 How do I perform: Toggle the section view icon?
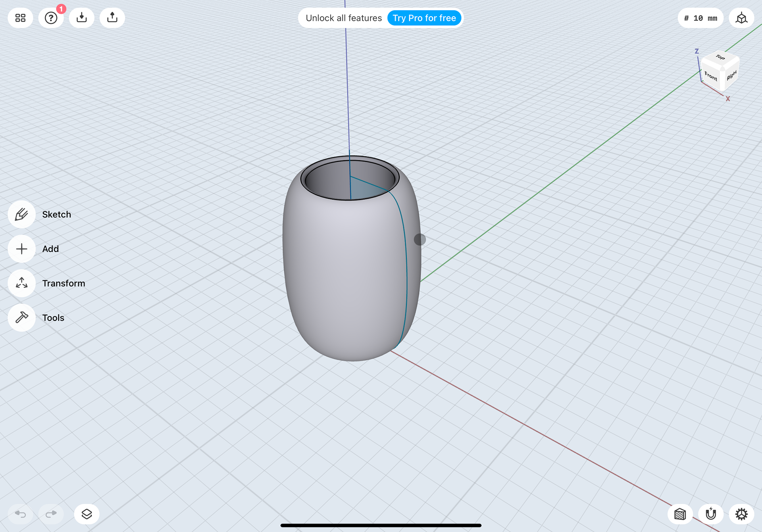click(x=680, y=514)
